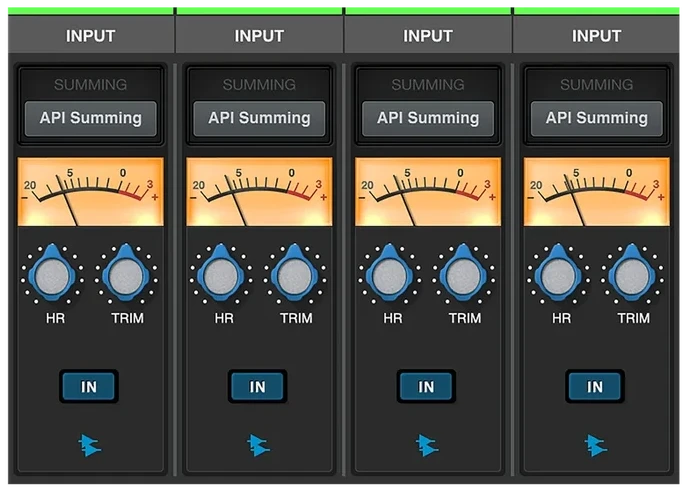Click the blue API logo in first channel

(90, 445)
